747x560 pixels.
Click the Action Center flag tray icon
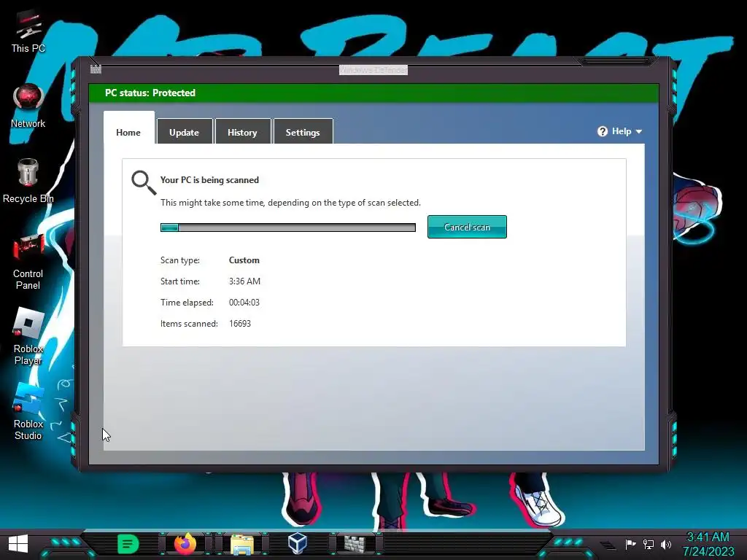pos(630,544)
